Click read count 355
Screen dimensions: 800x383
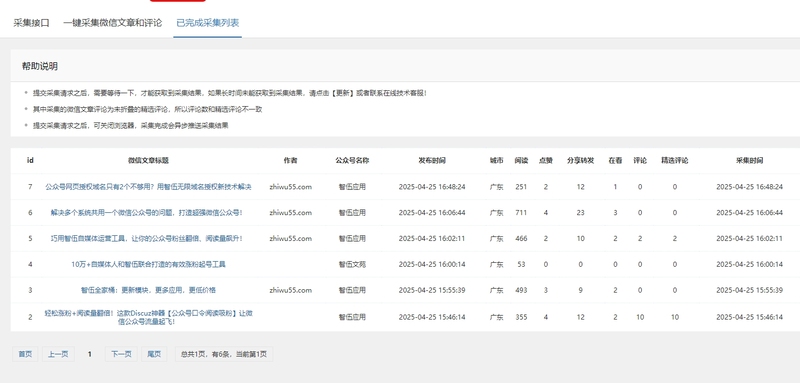[521, 317]
